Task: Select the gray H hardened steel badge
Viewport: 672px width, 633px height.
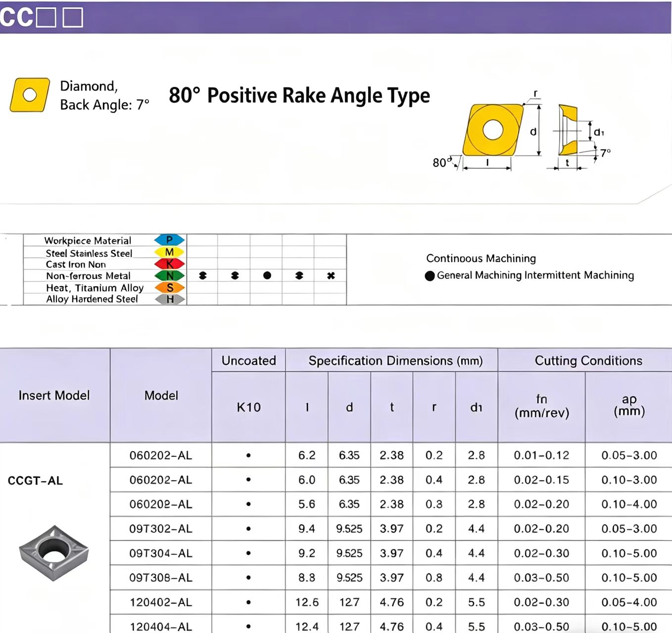Action: pyautogui.click(x=169, y=299)
